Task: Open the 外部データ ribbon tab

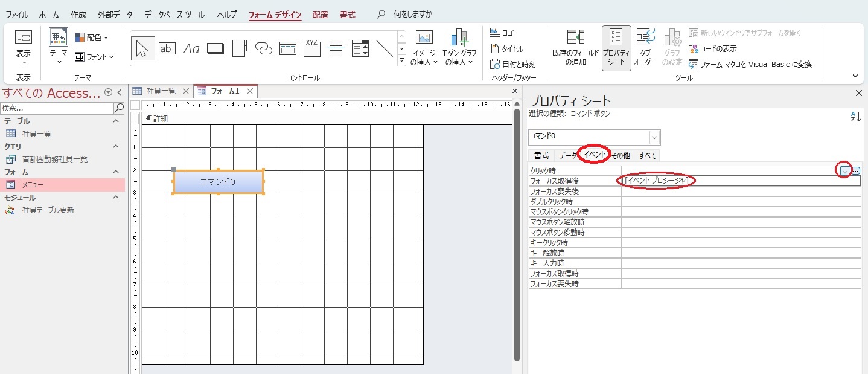Action: [115, 15]
